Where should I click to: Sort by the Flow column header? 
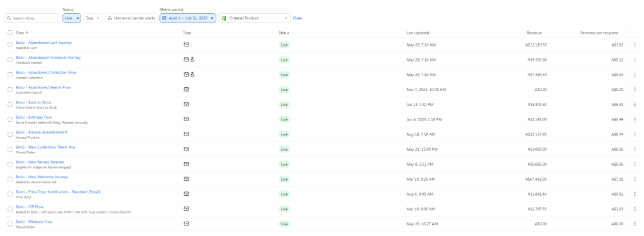point(22,33)
